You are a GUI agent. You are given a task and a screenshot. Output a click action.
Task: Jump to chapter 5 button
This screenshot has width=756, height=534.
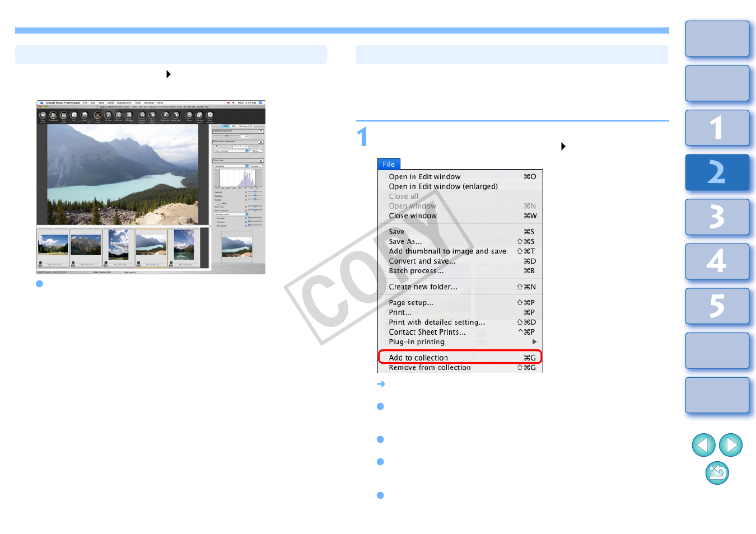717,306
